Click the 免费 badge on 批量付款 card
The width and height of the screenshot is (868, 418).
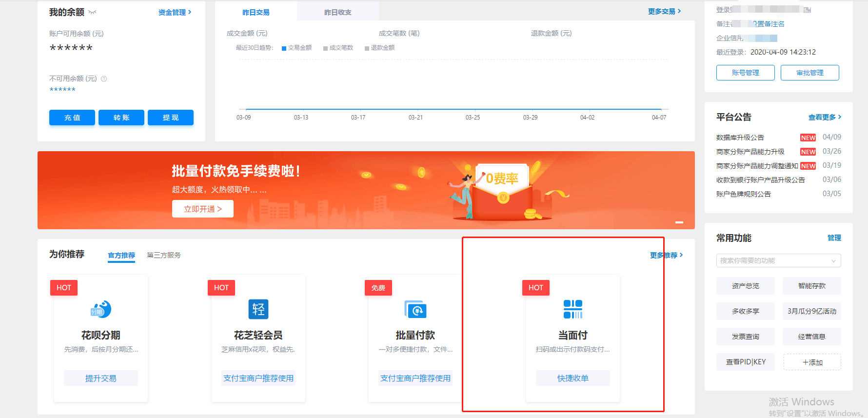coord(378,288)
